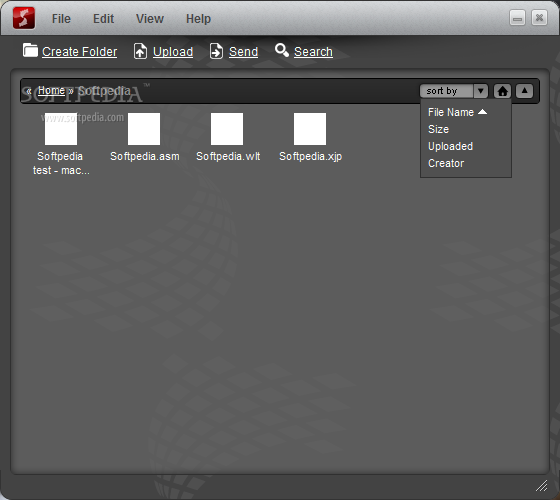Image resolution: width=560 pixels, height=500 pixels.
Task: Select the Softpedia.asm file thumbnail
Action: 144,129
